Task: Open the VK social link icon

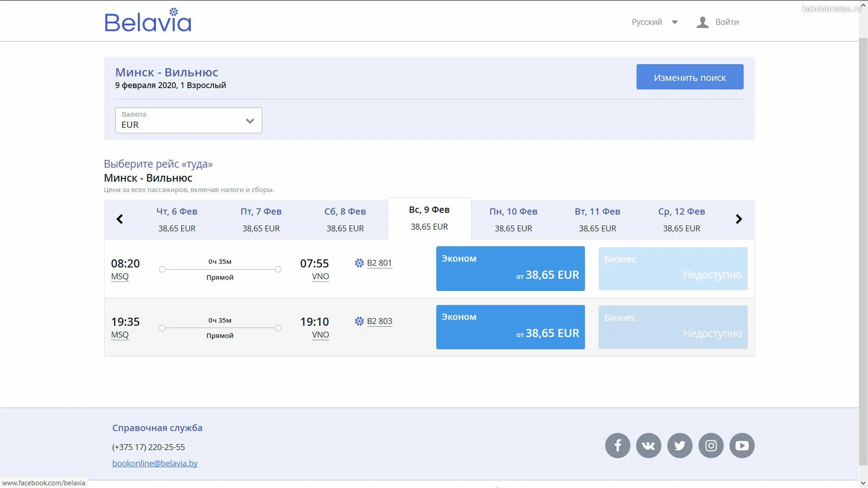Action: pos(648,446)
